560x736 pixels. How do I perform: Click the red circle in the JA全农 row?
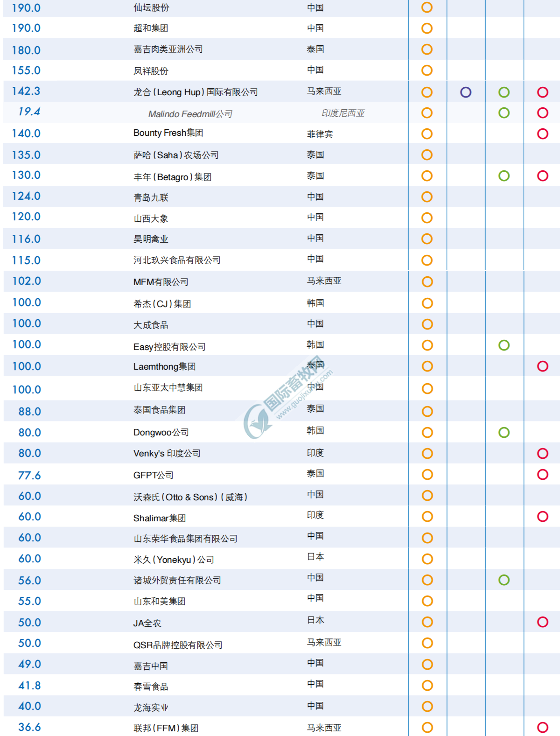click(x=542, y=622)
